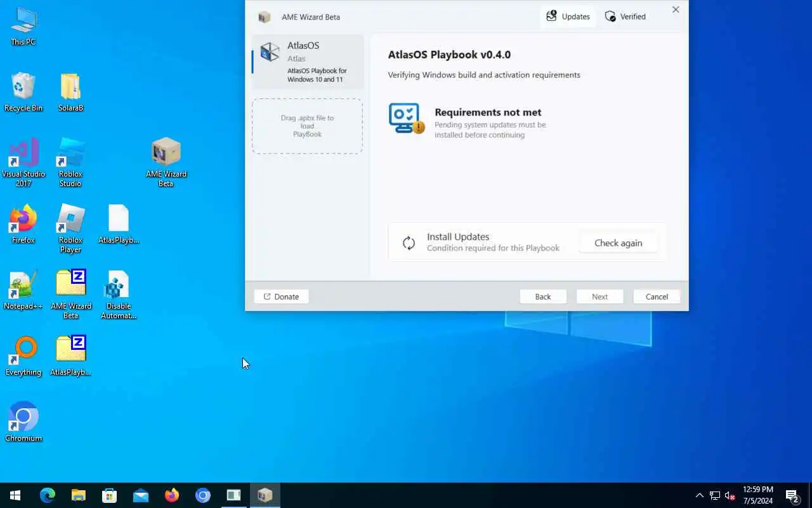
Task: Open Mail from the taskbar
Action: click(141, 495)
